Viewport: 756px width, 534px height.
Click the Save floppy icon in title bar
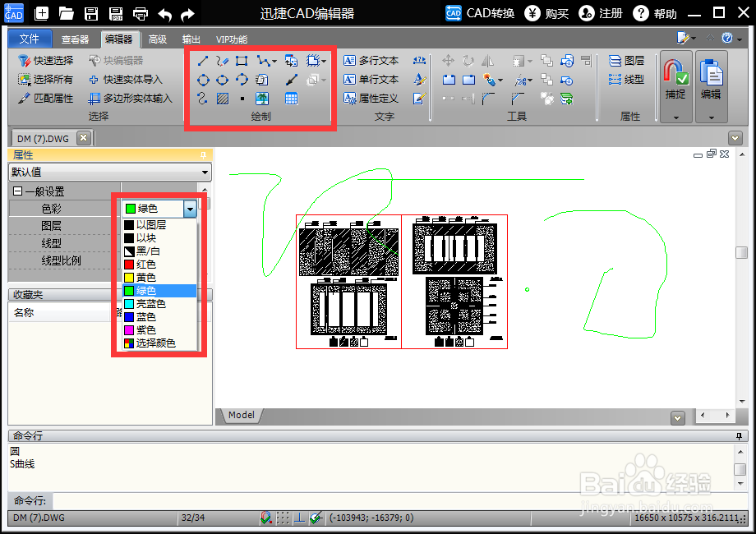(x=91, y=13)
